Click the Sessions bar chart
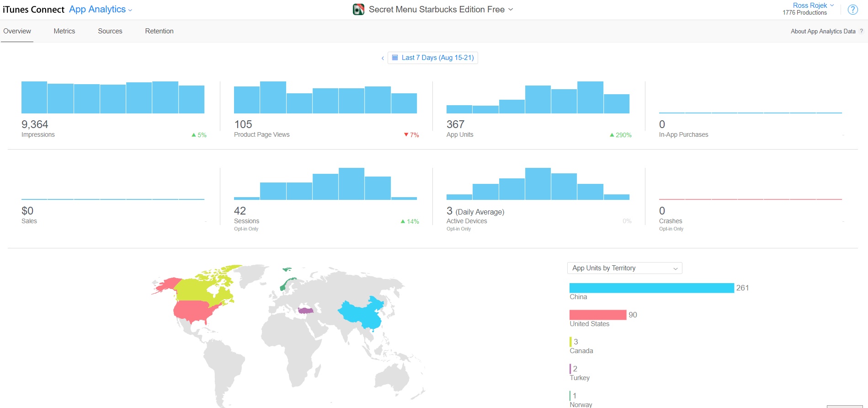Screen dimensions: 868x408 pyautogui.click(x=325, y=184)
